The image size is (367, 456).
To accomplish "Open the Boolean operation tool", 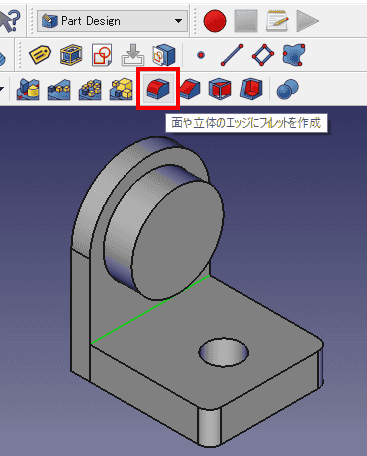I will (287, 89).
